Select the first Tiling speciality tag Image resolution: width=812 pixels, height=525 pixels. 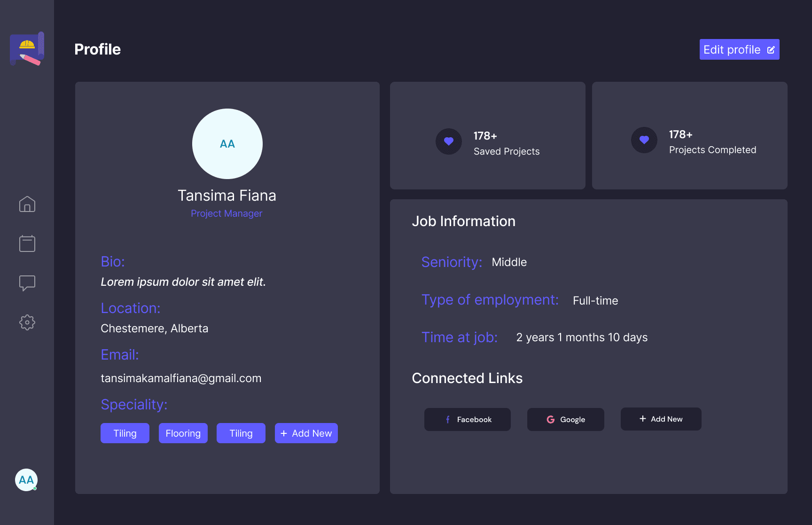point(125,433)
